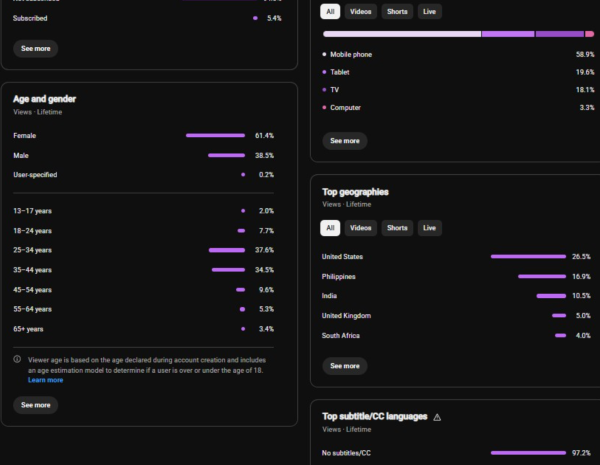Click the 3.3% Computer value
The height and width of the screenshot is (465, 600).
click(587, 108)
